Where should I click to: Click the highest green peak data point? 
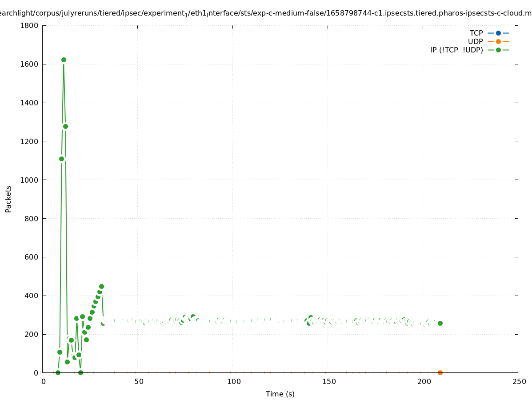[64, 60]
